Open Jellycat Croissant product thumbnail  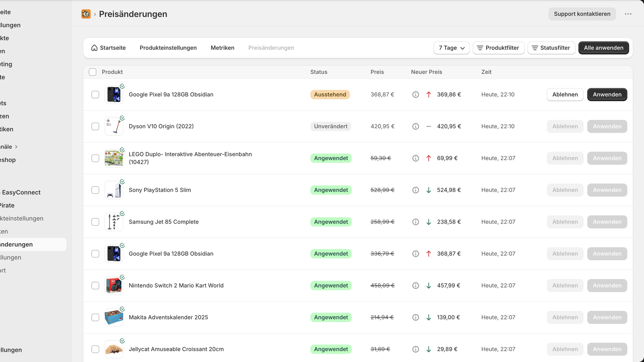point(114,349)
